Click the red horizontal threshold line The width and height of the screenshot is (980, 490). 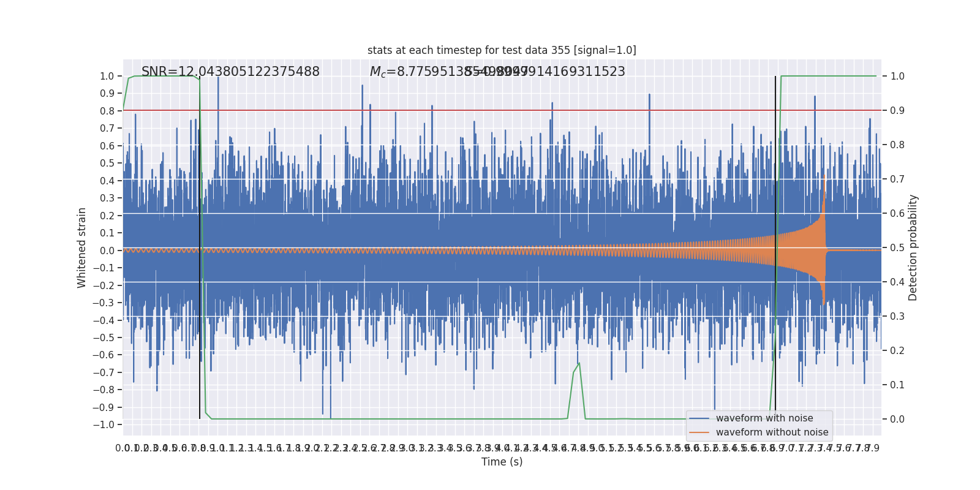(x=502, y=110)
